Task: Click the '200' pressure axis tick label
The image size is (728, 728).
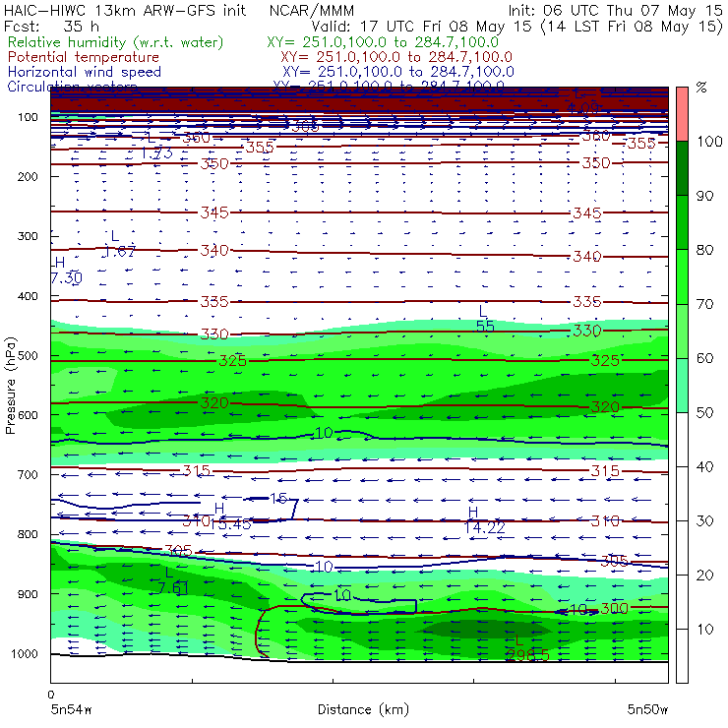Action: click(28, 177)
